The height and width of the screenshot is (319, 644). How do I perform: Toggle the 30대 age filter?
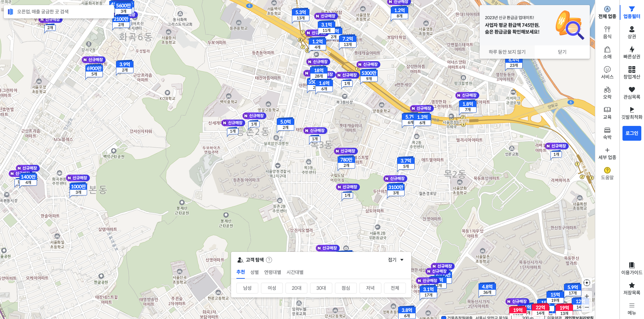321,288
